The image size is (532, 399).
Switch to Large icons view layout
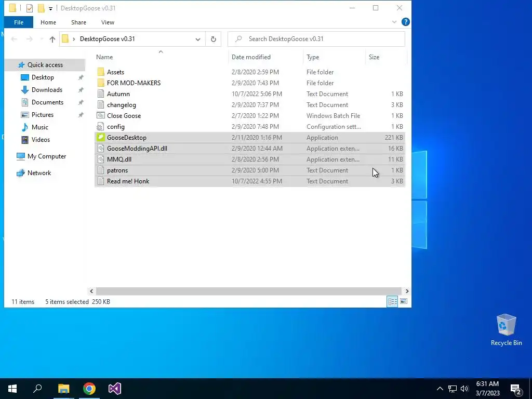click(404, 301)
